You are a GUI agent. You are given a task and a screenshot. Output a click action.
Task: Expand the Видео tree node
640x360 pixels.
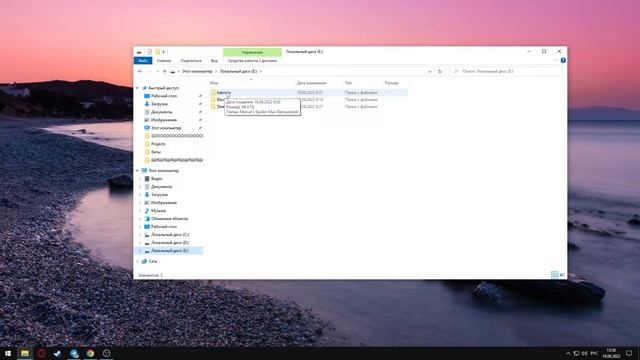[x=140, y=179]
